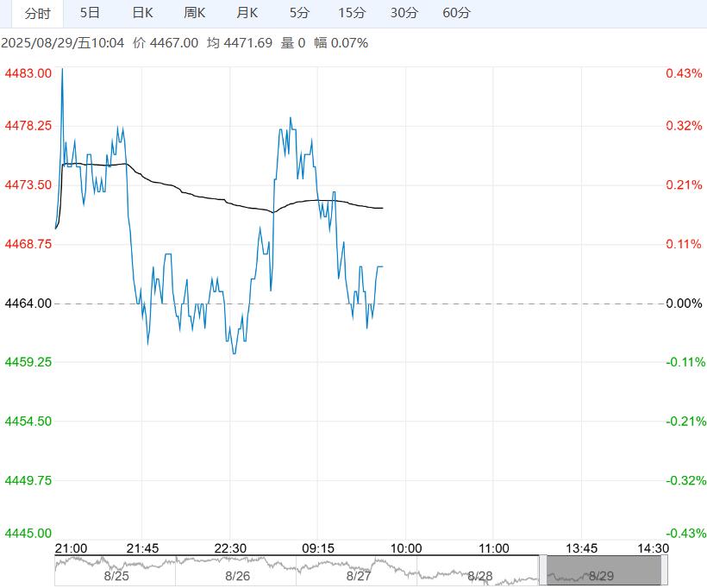Click the 22:30 time axis label
The height and width of the screenshot is (588, 707).
pyautogui.click(x=230, y=548)
